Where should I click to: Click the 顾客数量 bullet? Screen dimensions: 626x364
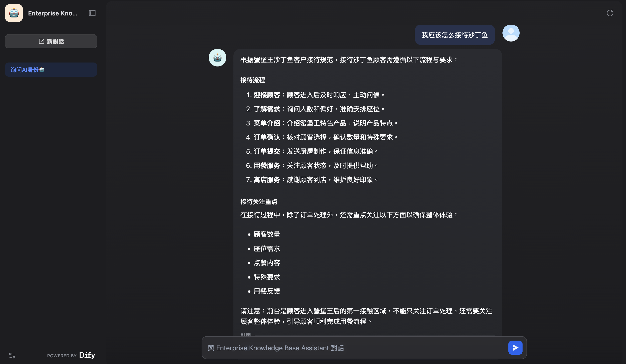[267, 234]
